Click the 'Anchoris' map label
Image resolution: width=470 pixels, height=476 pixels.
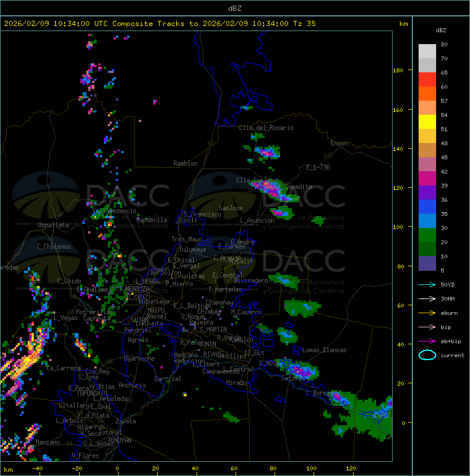click(x=132, y=385)
